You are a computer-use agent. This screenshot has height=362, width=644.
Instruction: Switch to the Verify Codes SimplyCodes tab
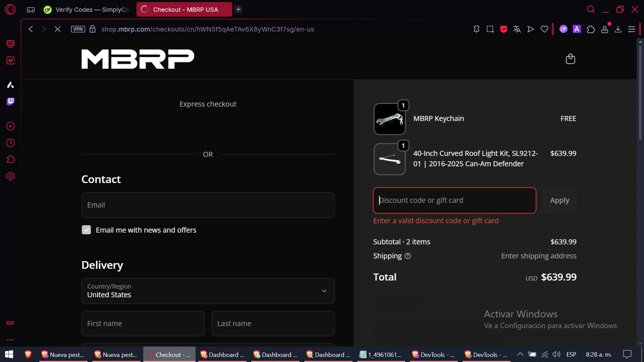(87, 9)
